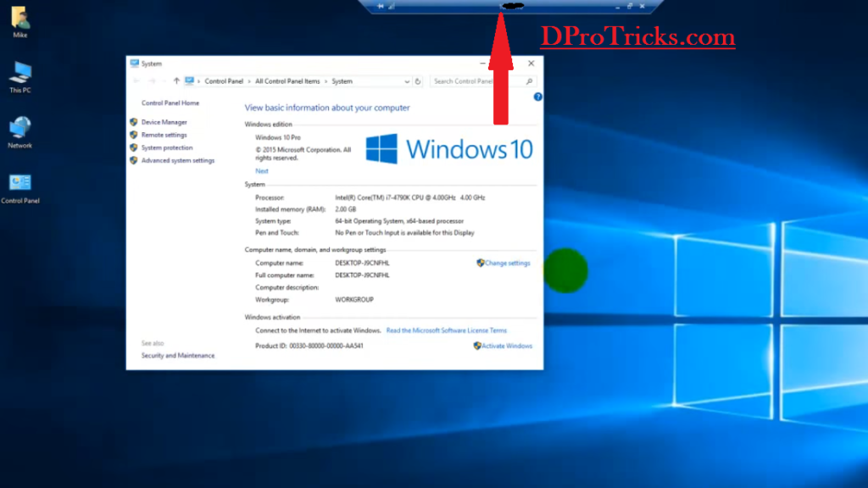
Task: Click the Connect to the Internet to activate text
Action: [318, 330]
